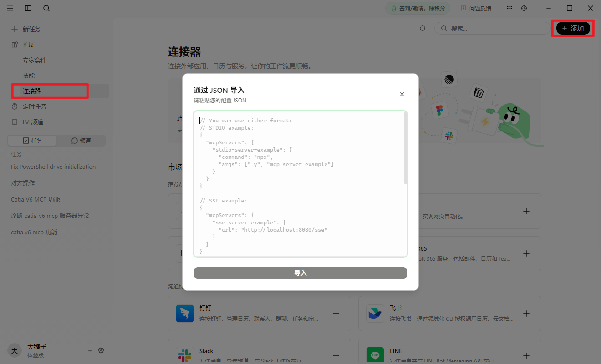Toggle the sidebar panel icon
Viewport: 601px width, 364px height.
coord(28,8)
